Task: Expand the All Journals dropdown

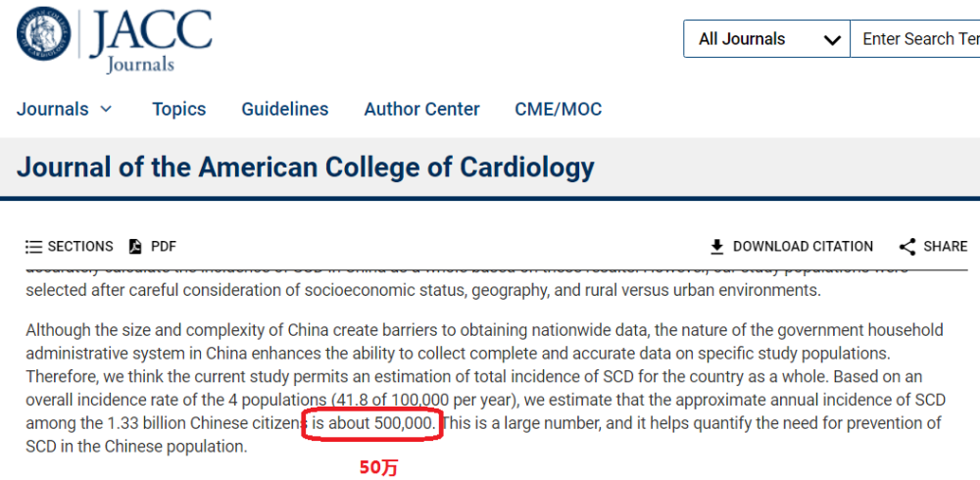Action: [767, 39]
